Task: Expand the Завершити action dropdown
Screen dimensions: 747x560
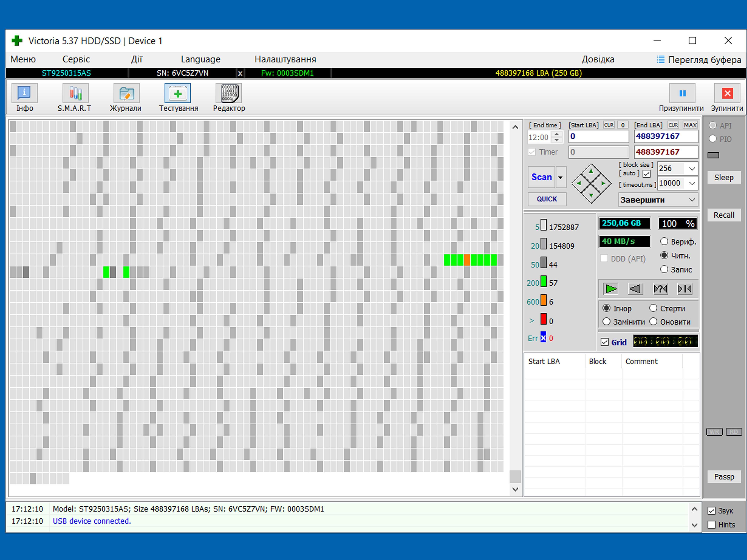Action: [x=692, y=200]
